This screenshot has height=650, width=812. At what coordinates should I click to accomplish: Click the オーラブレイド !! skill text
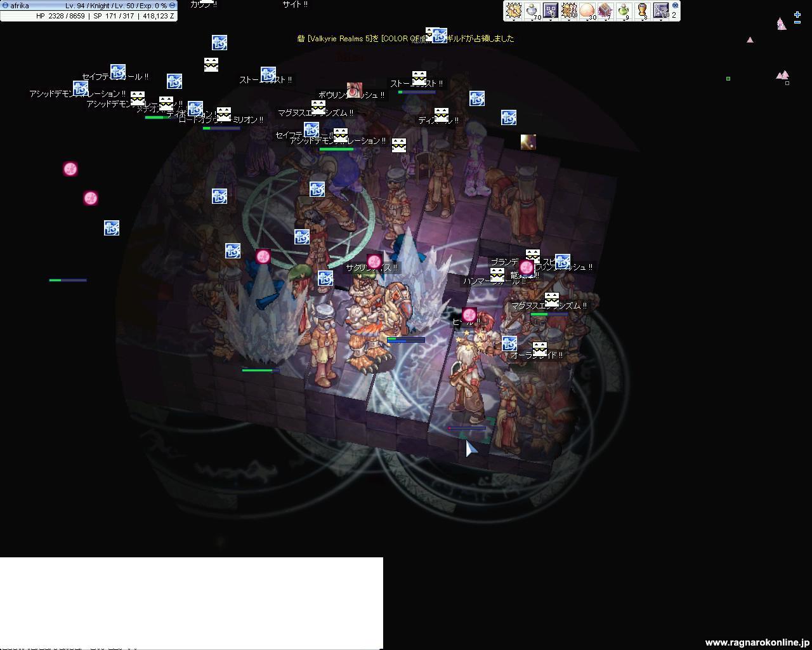[x=537, y=355]
